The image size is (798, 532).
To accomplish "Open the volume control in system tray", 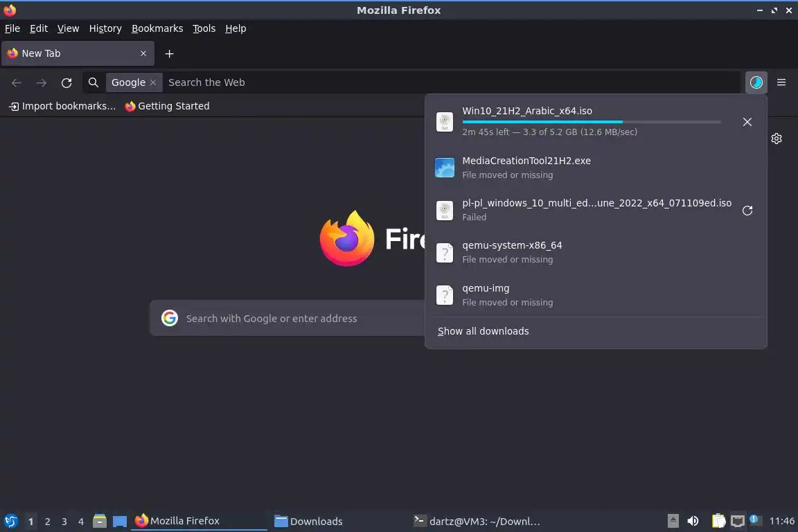I will [693, 521].
